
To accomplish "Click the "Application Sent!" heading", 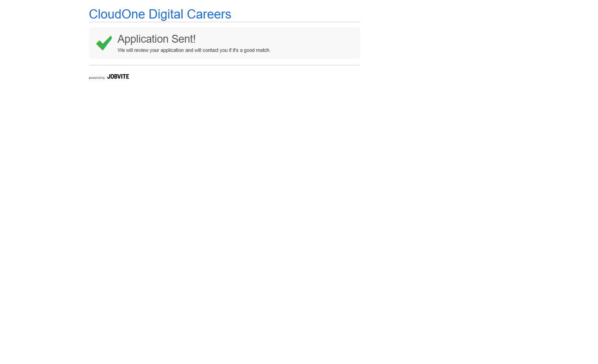I will pos(156,39).
